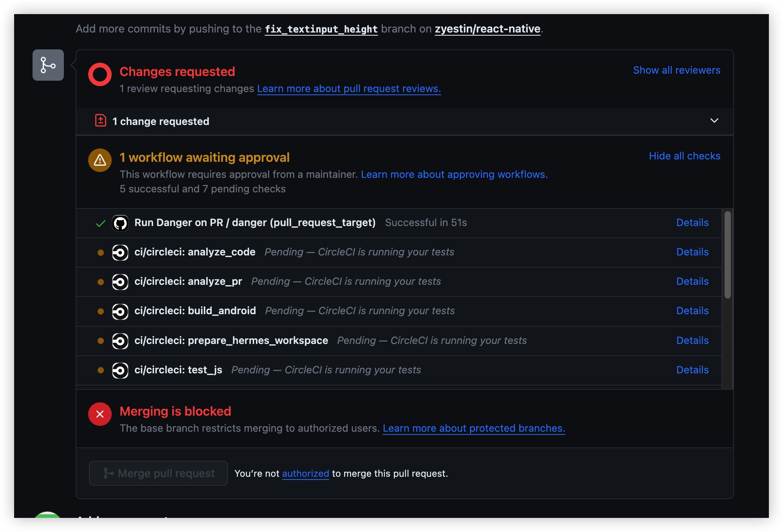Screen dimensions: 783x532
Task: Open Details for build_android check
Action: 692,311
